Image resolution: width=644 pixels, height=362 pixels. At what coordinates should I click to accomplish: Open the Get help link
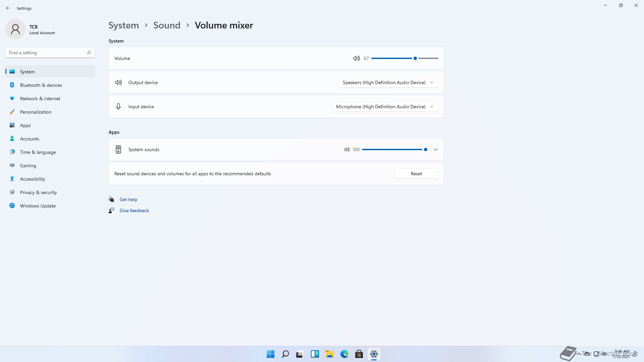coord(128,199)
